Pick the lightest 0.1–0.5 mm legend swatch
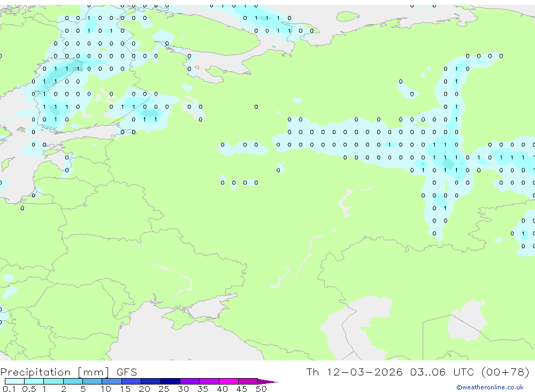The height and width of the screenshot is (392, 535). pyautogui.click(x=14, y=381)
